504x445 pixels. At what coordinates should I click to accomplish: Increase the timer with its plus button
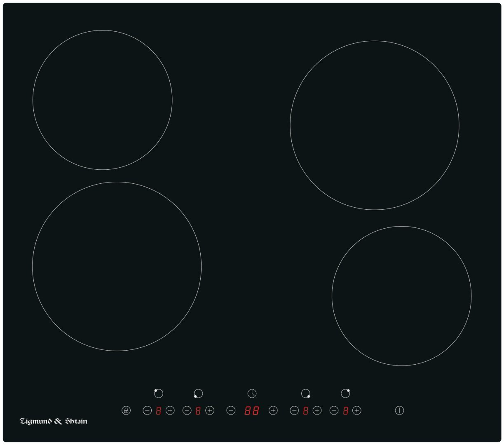pyautogui.click(x=273, y=410)
